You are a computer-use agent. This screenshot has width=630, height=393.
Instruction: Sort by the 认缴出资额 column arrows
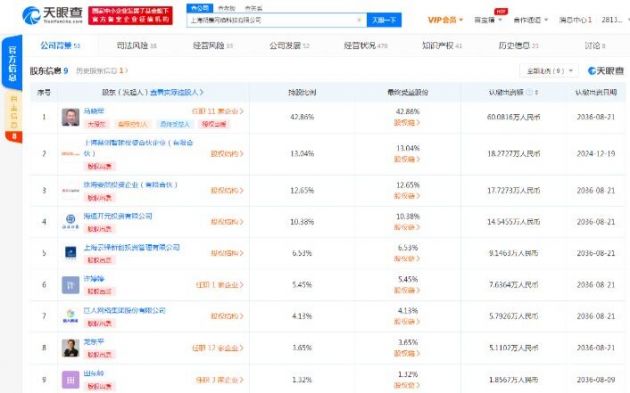[536, 92]
